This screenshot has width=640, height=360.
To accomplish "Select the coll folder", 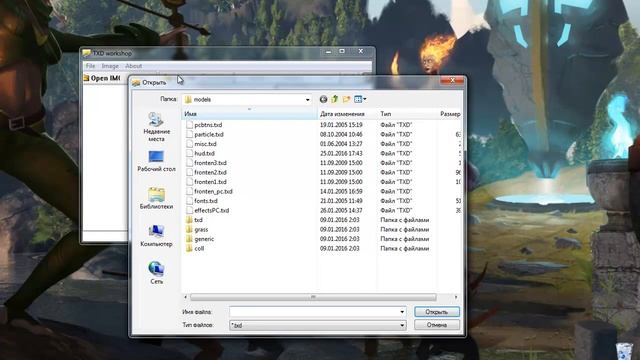I will click(199, 249).
